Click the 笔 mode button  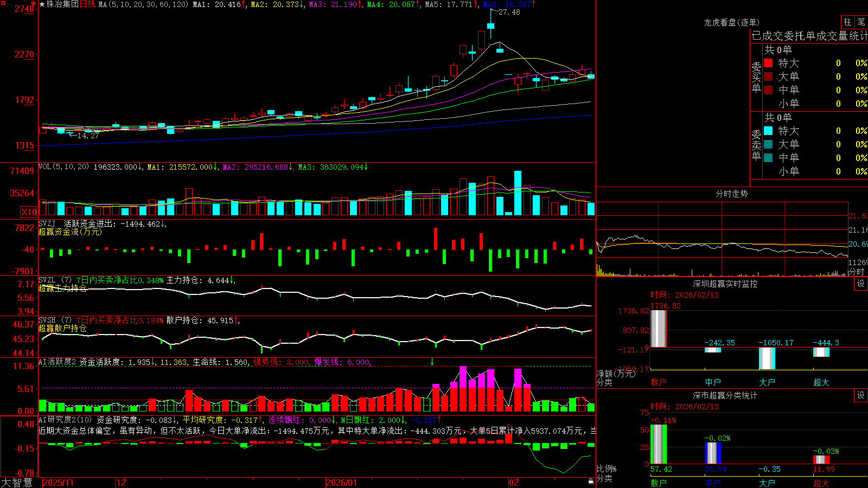[x=861, y=22]
